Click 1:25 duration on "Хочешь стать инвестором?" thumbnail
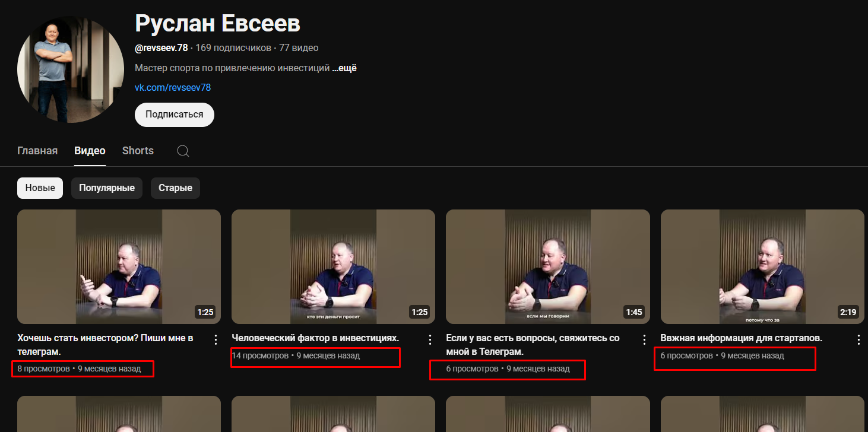Screen dimensions: 868x432 (205, 312)
